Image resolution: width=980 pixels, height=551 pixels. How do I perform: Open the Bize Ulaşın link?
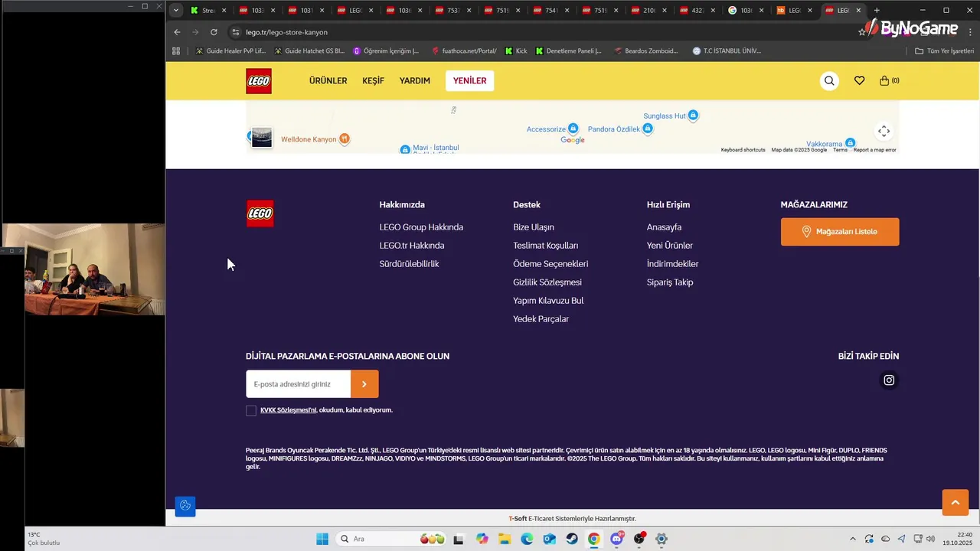coord(534,227)
